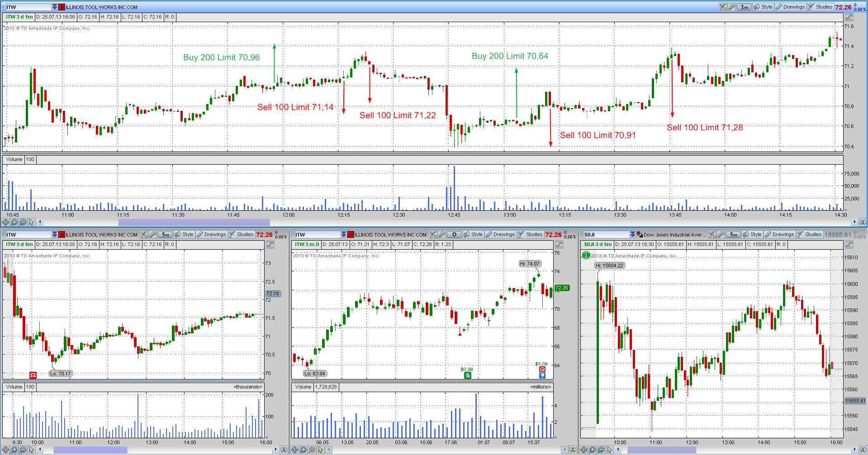Click clock linking red '1' icon in top chart
This screenshot has height=455, width=868.
[62, 7]
